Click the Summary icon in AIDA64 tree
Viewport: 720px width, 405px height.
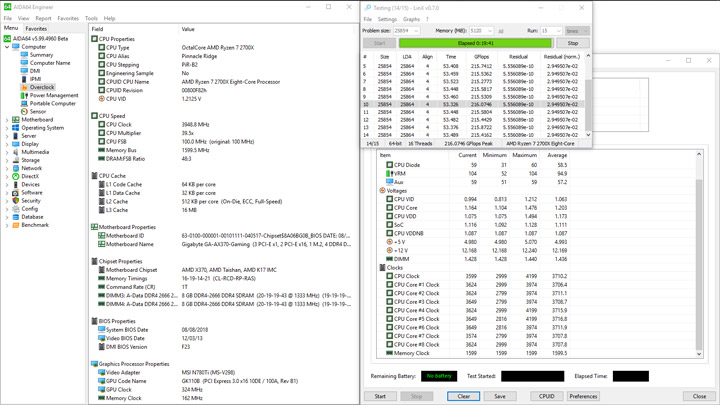point(24,55)
